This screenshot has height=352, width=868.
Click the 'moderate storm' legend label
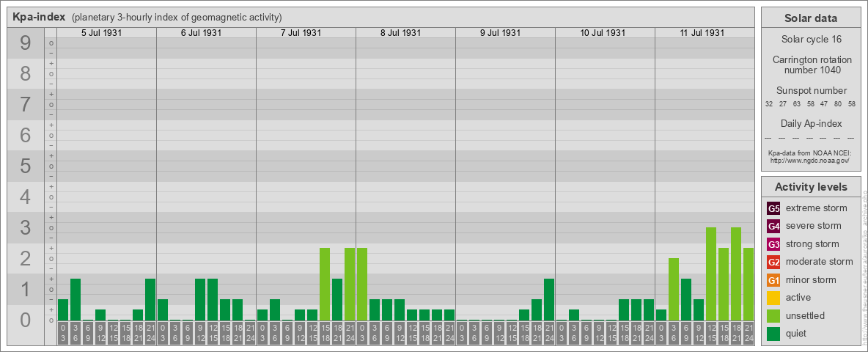click(x=820, y=262)
